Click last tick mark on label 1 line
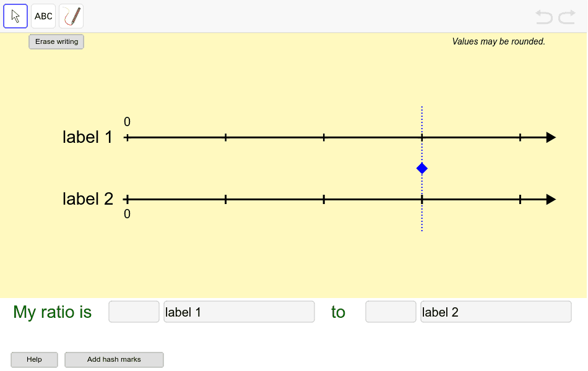 pyautogui.click(x=520, y=137)
